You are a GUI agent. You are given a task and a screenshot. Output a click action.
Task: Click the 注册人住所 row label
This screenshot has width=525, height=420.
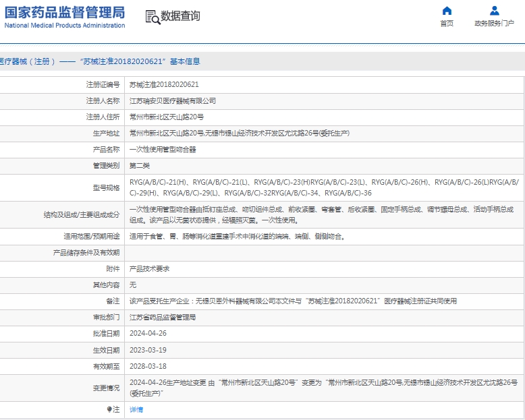tap(103, 117)
